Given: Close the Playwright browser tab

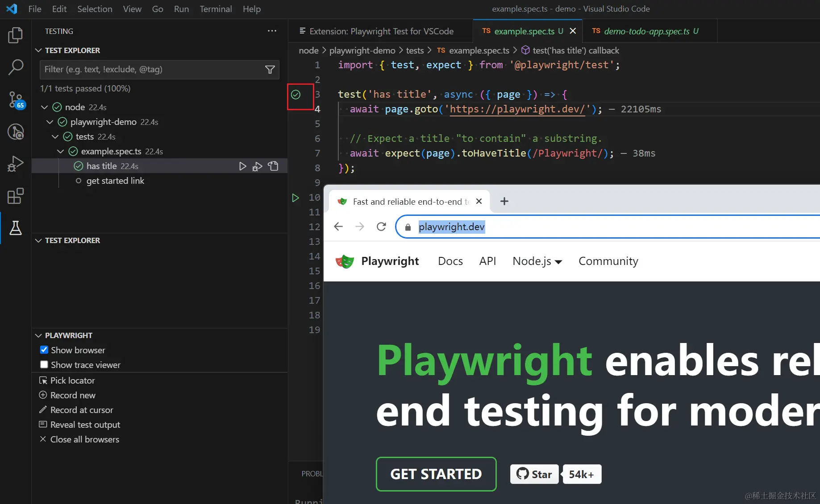Looking at the screenshot, I should [479, 201].
